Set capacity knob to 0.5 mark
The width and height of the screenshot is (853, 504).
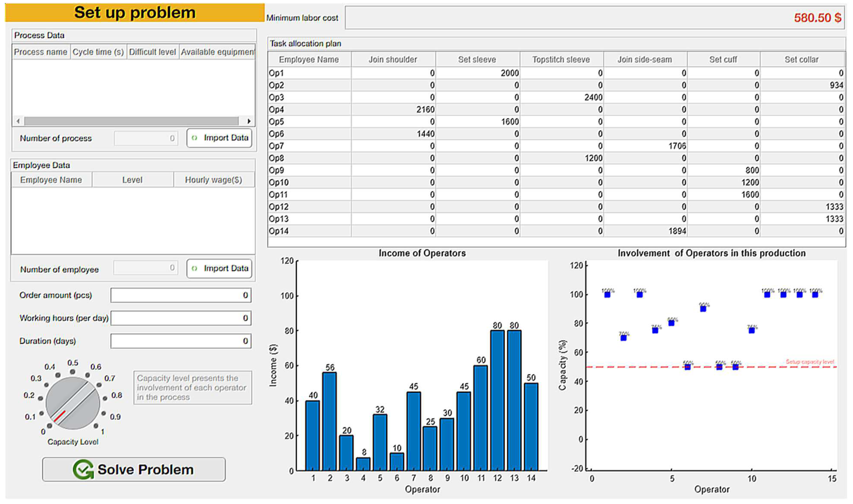pos(73,372)
